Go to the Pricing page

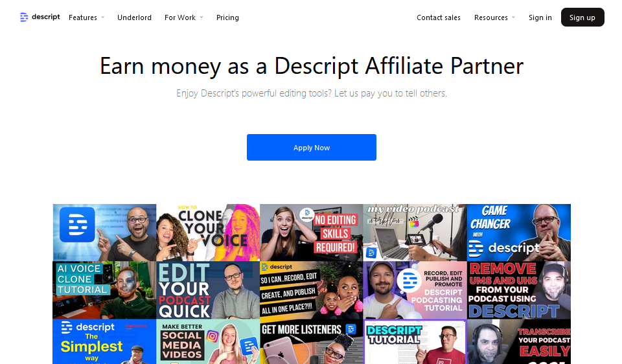coord(227,17)
